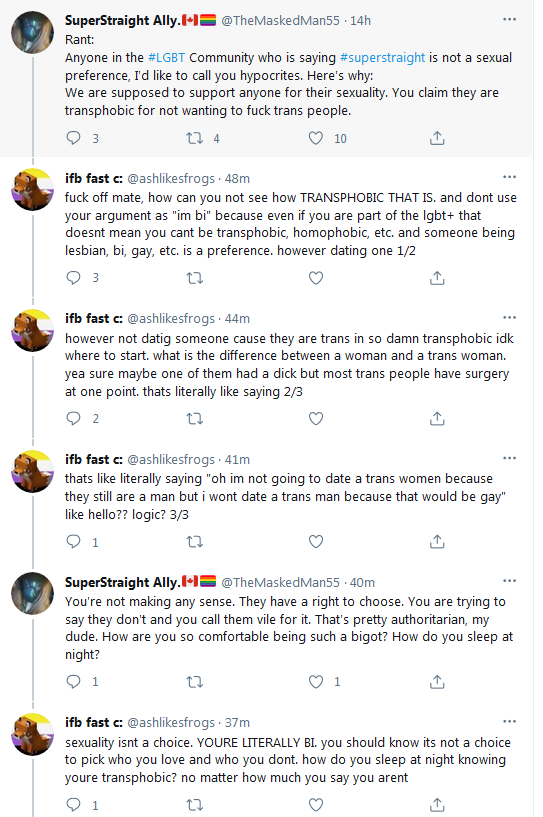Open more options on the 14h tweet
The width and height of the screenshot is (543, 817).
[x=510, y=19]
